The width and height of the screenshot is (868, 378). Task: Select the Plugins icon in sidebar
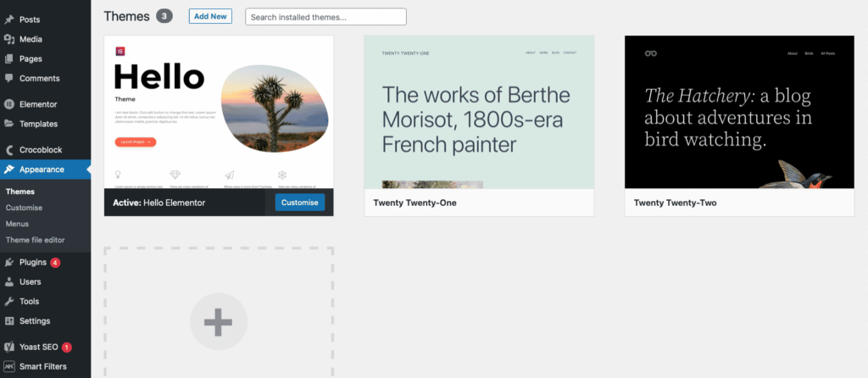(x=9, y=262)
